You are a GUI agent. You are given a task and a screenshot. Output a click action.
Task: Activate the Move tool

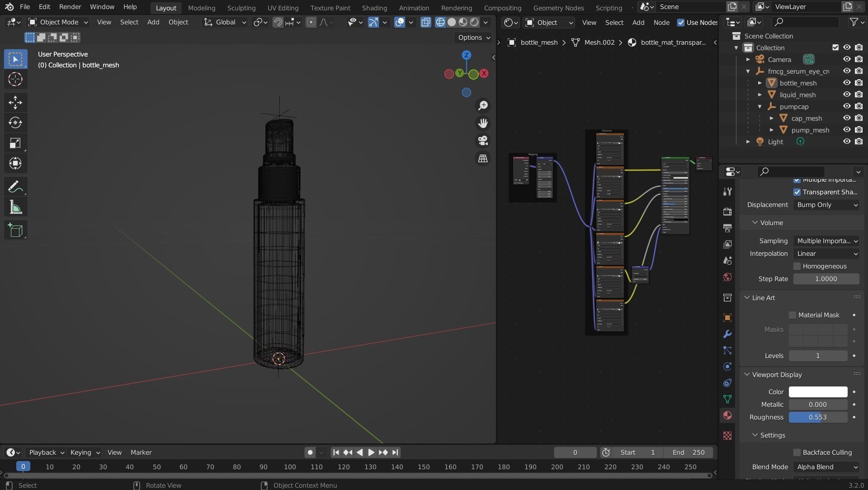click(x=15, y=102)
